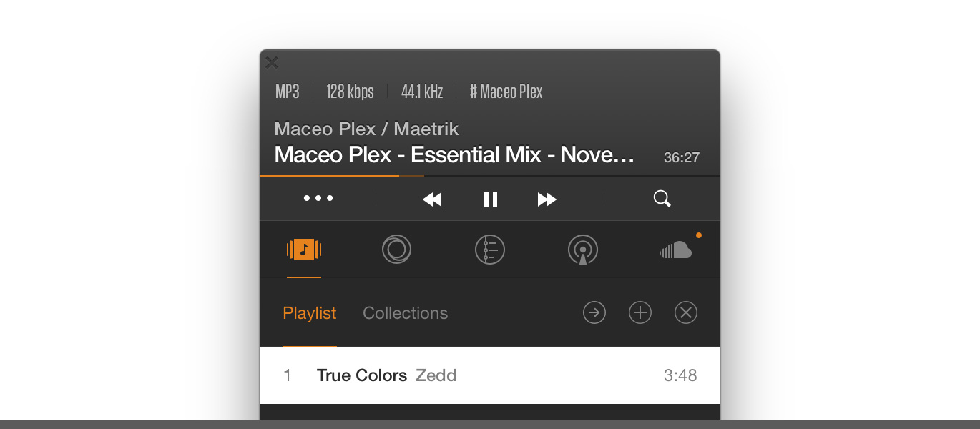Switch to the Collections tab
The height and width of the screenshot is (429, 980).
click(406, 313)
